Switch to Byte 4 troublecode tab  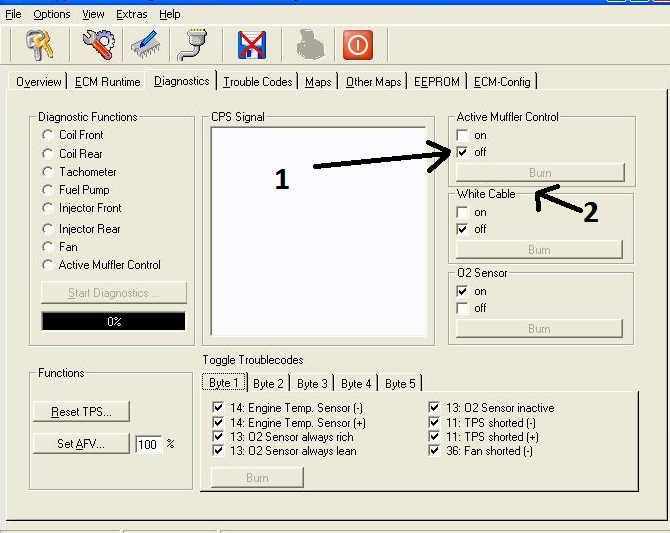click(356, 383)
